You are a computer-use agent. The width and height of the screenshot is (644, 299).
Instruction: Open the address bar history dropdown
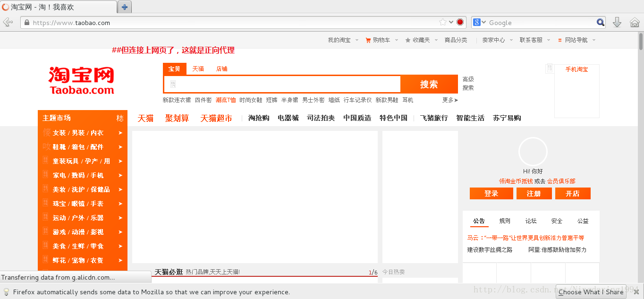pos(451,22)
